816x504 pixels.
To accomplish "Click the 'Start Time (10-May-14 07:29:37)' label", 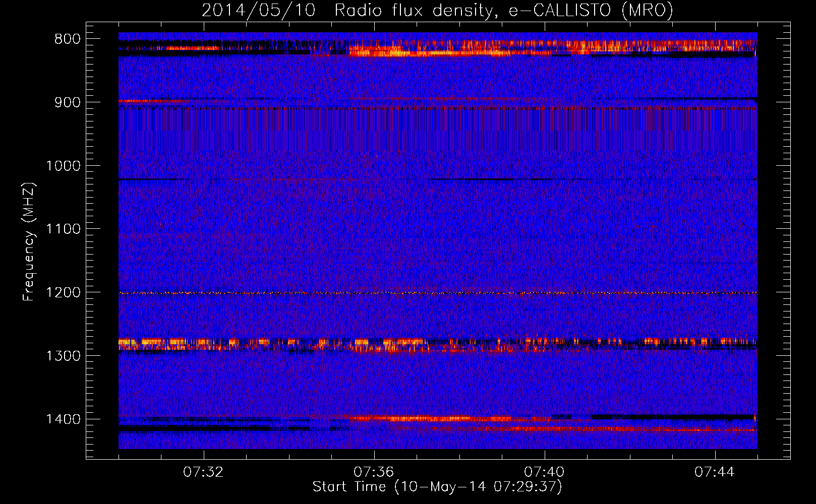I will 437,487.
